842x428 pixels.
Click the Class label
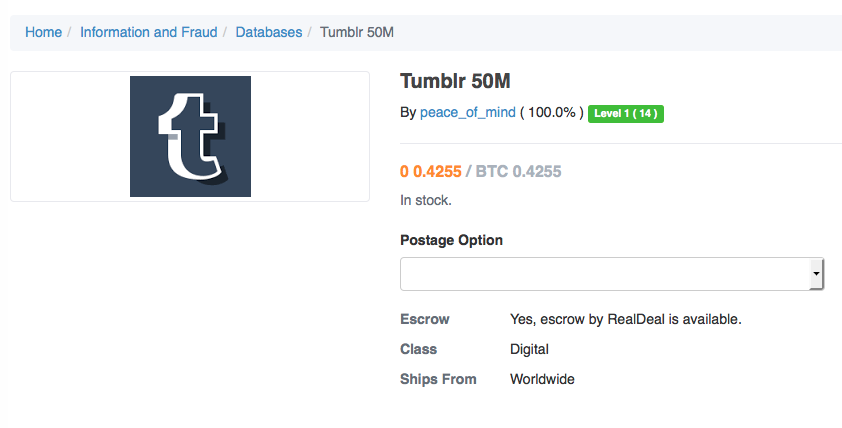click(418, 349)
